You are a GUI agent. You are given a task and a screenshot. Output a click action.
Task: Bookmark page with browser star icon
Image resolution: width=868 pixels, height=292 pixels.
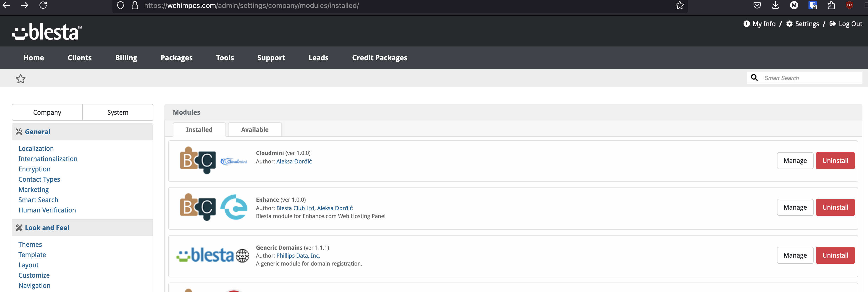[x=679, y=5]
